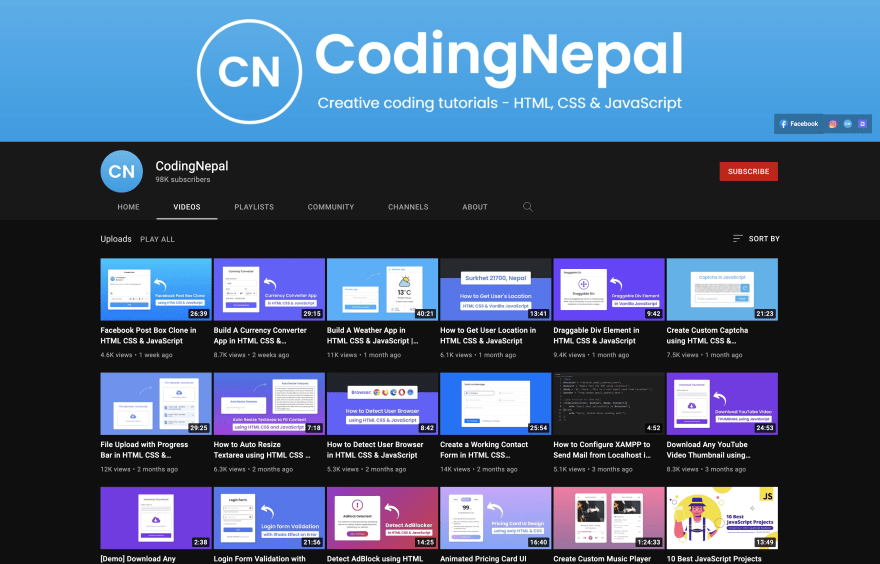Click title 10 Best JavaScript Projects
This screenshot has height=564, width=880.
click(x=714, y=559)
